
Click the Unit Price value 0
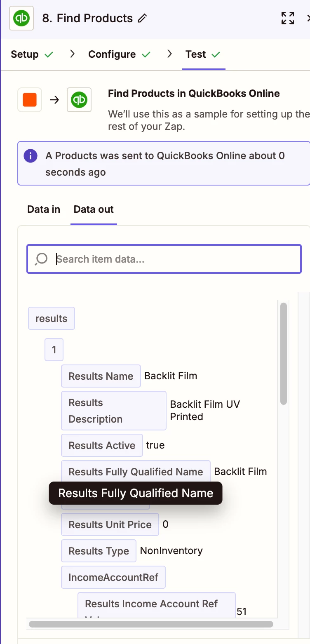click(x=166, y=524)
